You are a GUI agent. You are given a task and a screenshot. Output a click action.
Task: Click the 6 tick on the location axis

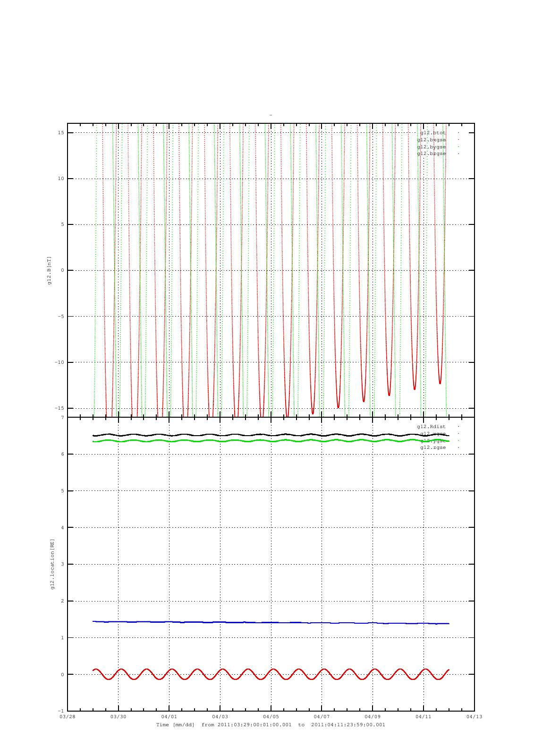(62, 455)
